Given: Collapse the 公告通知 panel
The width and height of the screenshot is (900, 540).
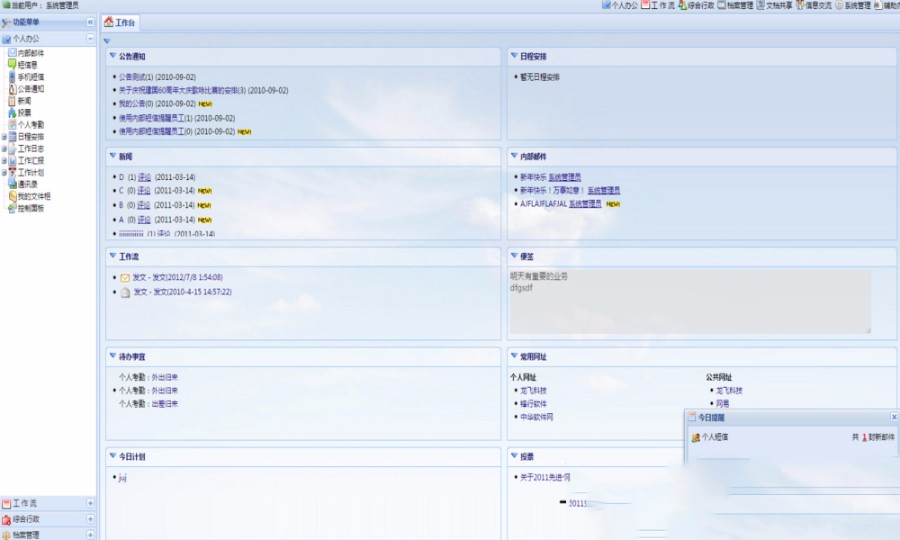Looking at the screenshot, I should (112, 56).
